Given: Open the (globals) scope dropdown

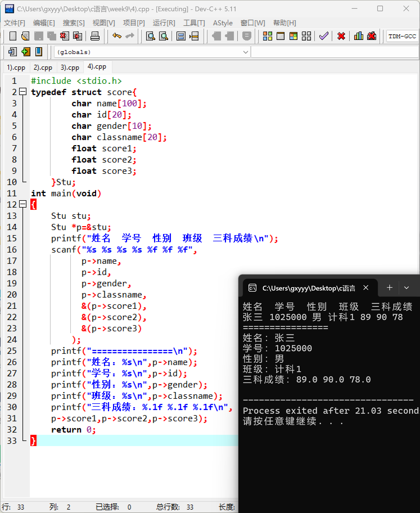Looking at the screenshot, I should point(152,52).
